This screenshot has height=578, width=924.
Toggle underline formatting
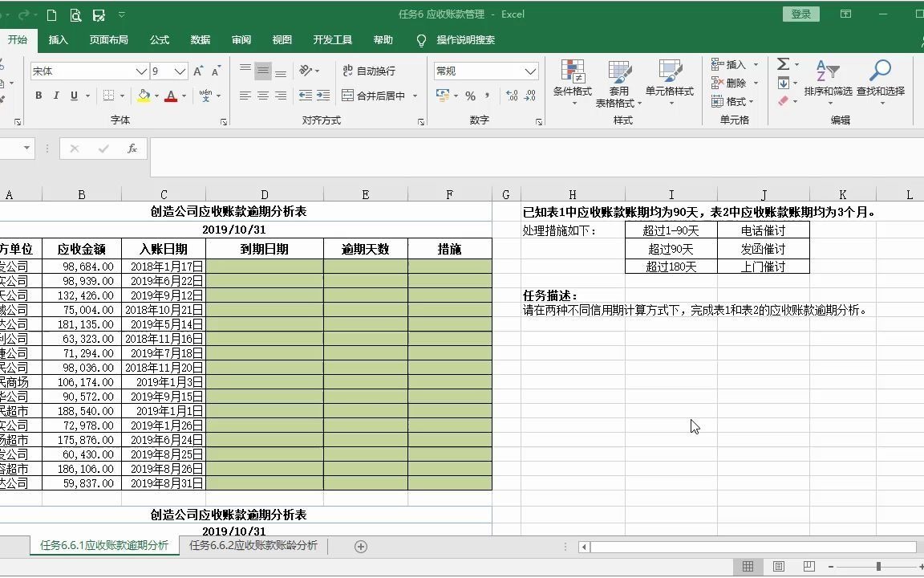tap(74, 96)
